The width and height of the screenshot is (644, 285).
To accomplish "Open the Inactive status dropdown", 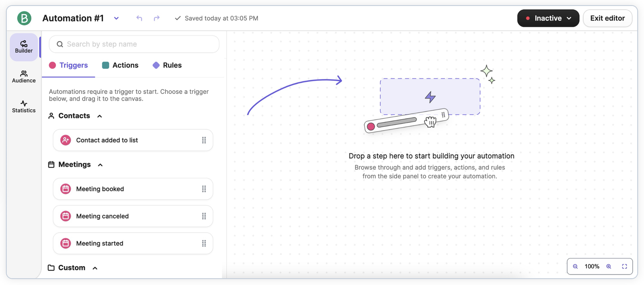I will pos(548,18).
